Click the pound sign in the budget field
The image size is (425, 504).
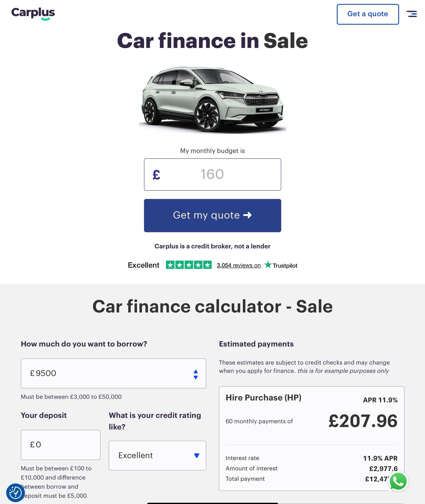(156, 175)
